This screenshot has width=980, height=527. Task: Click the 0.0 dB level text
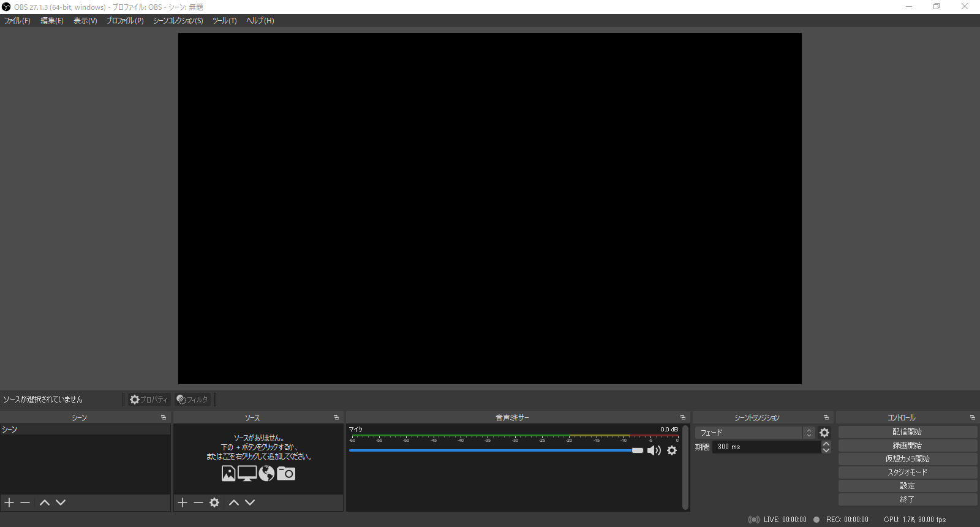[x=669, y=430]
